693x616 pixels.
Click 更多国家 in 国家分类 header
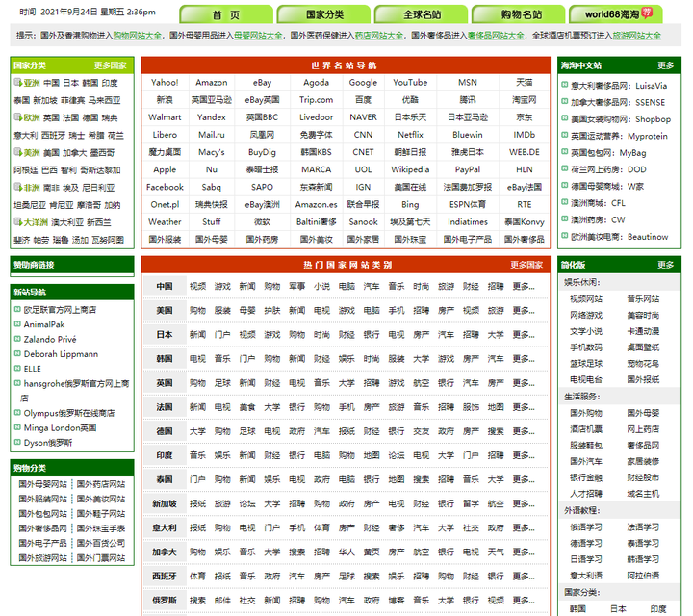[x=111, y=65]
